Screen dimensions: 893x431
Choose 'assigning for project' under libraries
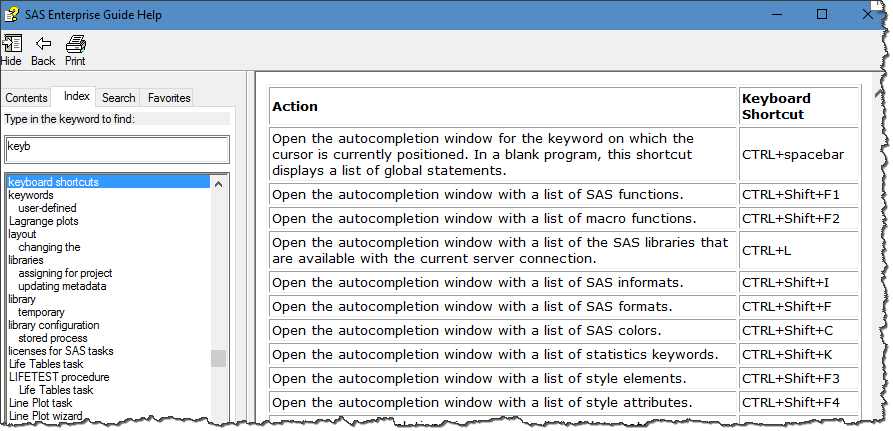[65, 273]
